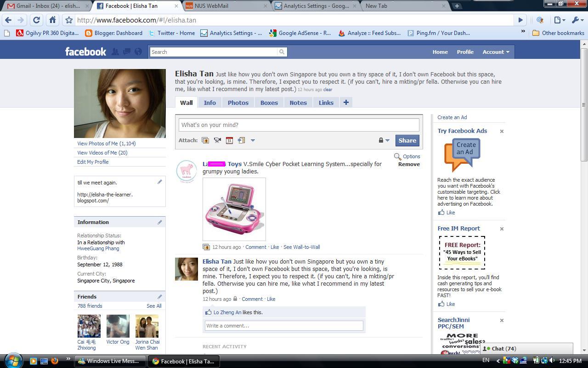Attach a video to the status
The width and height of the screenshot is (588, 368).
217,140
